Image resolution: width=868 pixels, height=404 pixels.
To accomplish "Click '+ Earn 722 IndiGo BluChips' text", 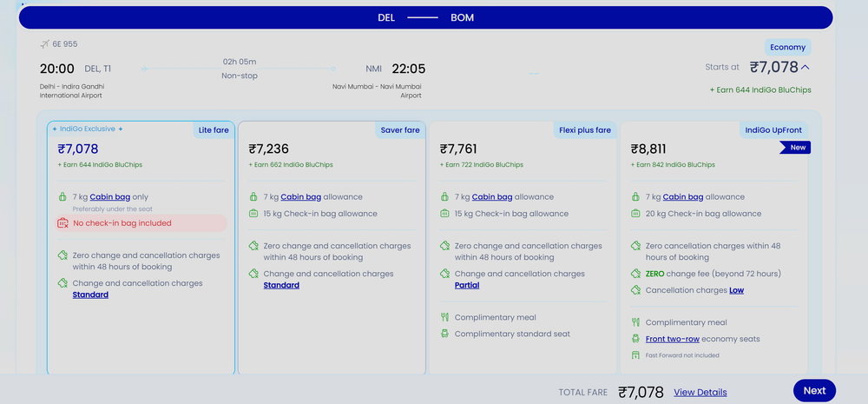I will [x=482, y=165].
